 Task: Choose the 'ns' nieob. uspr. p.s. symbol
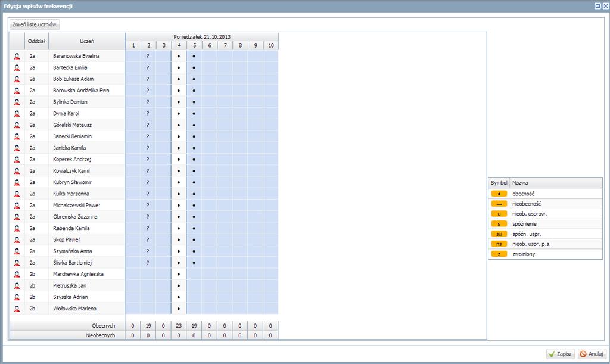click(x=499, y=244)
